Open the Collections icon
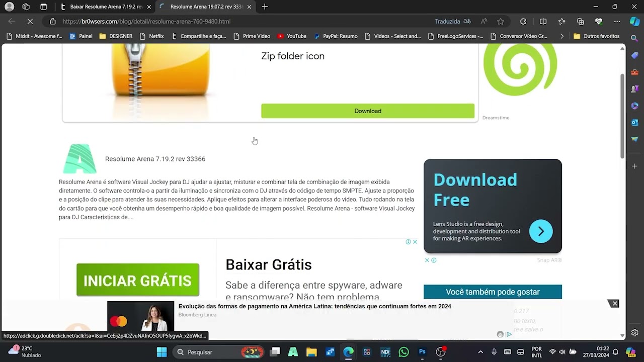Screen dimensions: 644x362 (580, 22)
